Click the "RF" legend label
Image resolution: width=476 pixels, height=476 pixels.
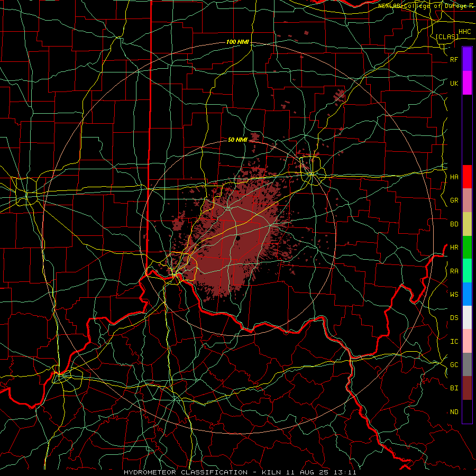click(x=454, y=59)
